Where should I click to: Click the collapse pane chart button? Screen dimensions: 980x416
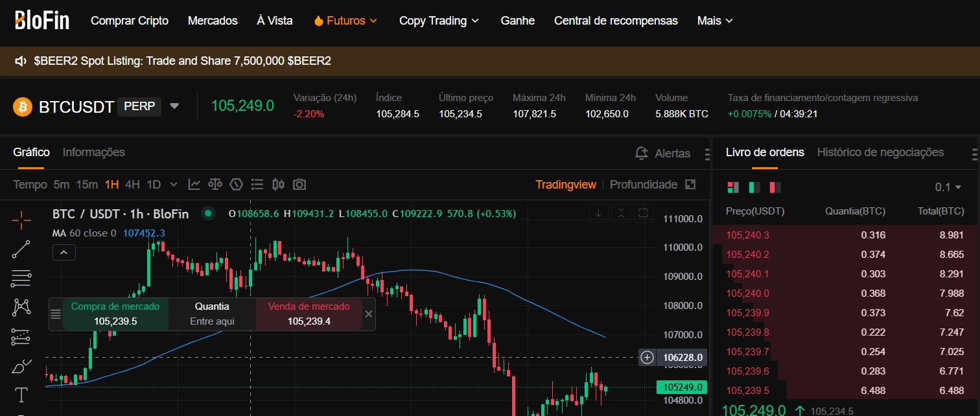point(622,213)
